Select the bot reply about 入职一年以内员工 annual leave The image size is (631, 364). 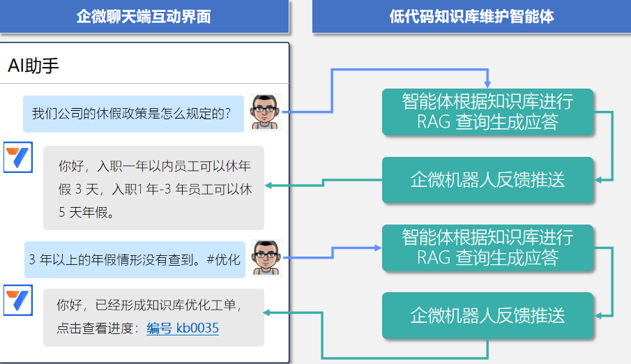(153, 188)
